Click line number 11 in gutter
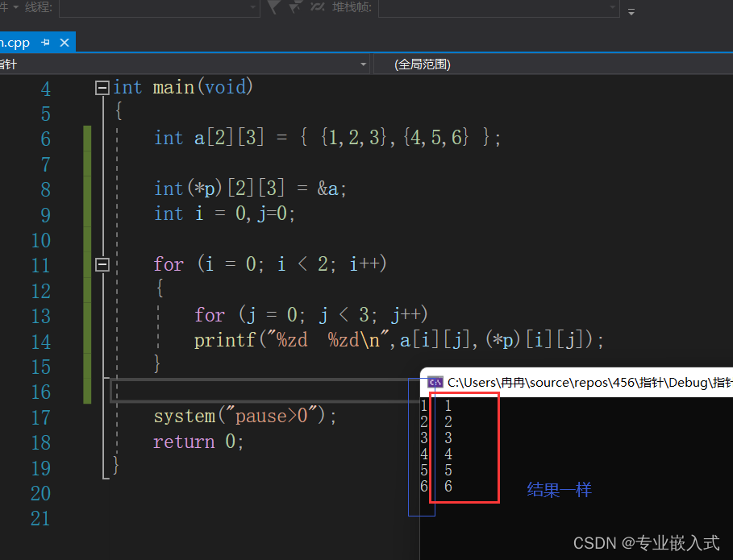This screenshot has width=733, height=560. coord(40,265)
